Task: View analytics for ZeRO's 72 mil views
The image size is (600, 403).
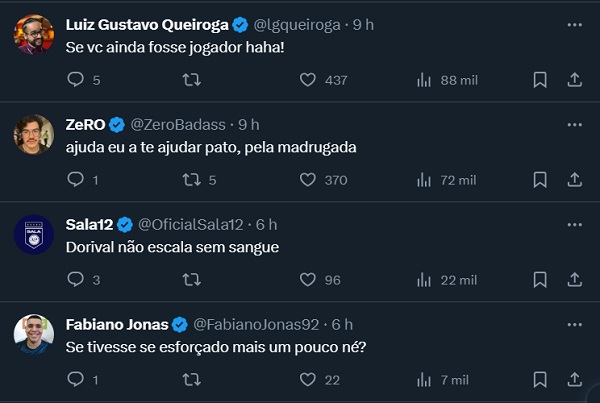Action: (x=423, y=180)
